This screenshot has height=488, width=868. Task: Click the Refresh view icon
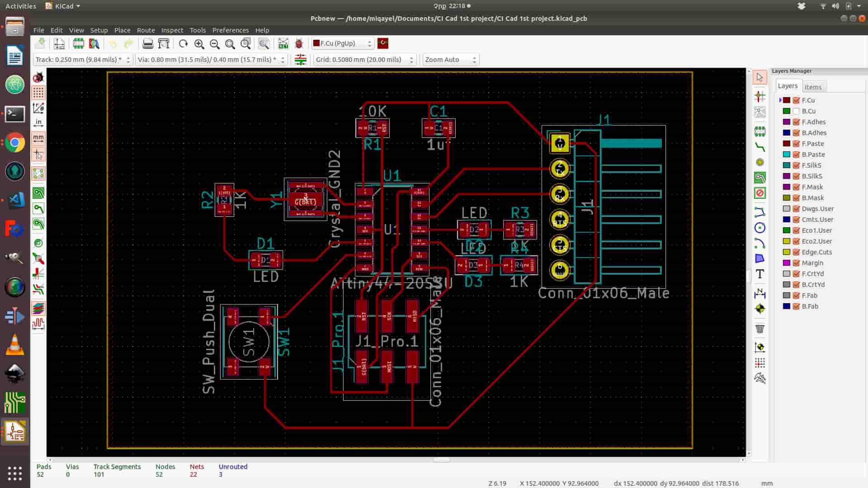coord(183,44)
